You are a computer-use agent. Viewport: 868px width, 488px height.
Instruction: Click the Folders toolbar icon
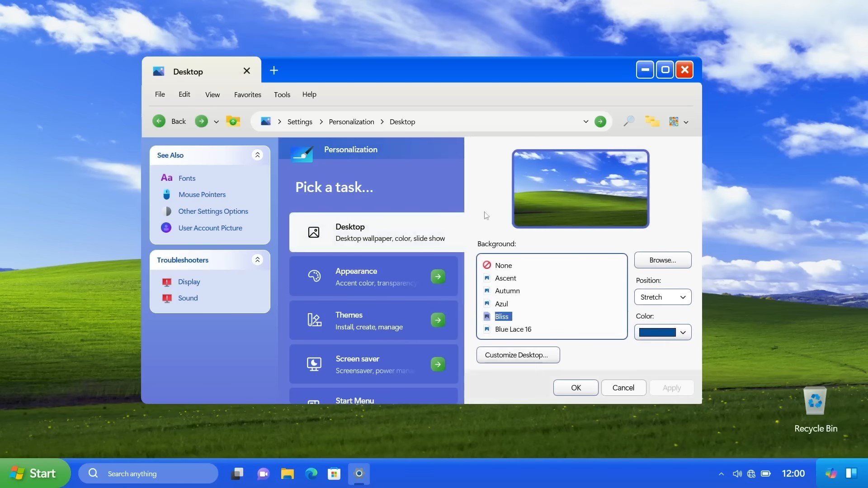coord(652,121)
